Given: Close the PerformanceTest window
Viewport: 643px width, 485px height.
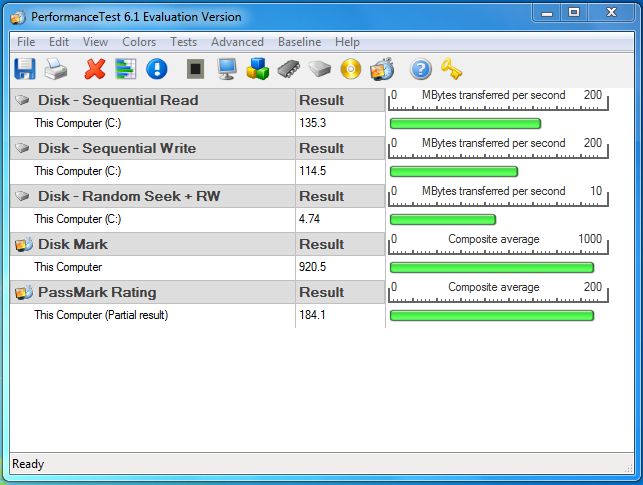Looking at the screenshot, I should point(611,13).
